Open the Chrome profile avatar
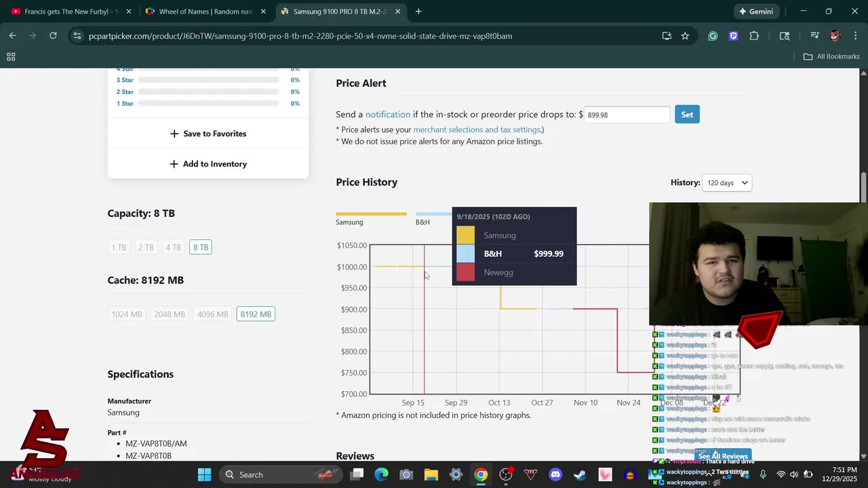The image size is (868, 488). click(835, 36)
